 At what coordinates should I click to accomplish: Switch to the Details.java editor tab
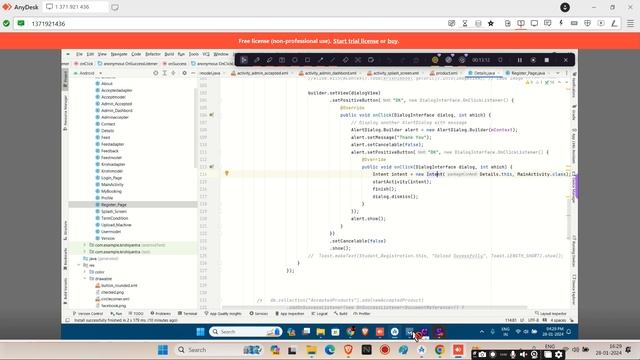[x=484, y=73]
